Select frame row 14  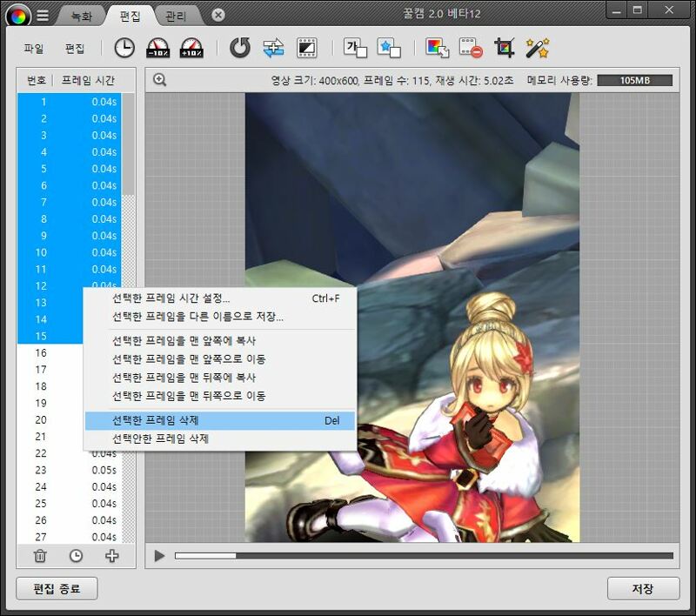coord(50,319)
